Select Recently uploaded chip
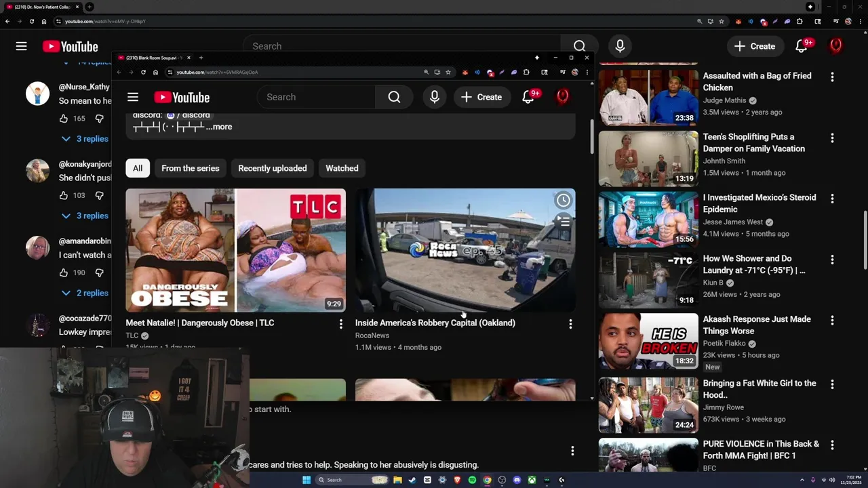The height and width of the screenshot is (488, 868). pyautogui.click(x=273, y=168)
